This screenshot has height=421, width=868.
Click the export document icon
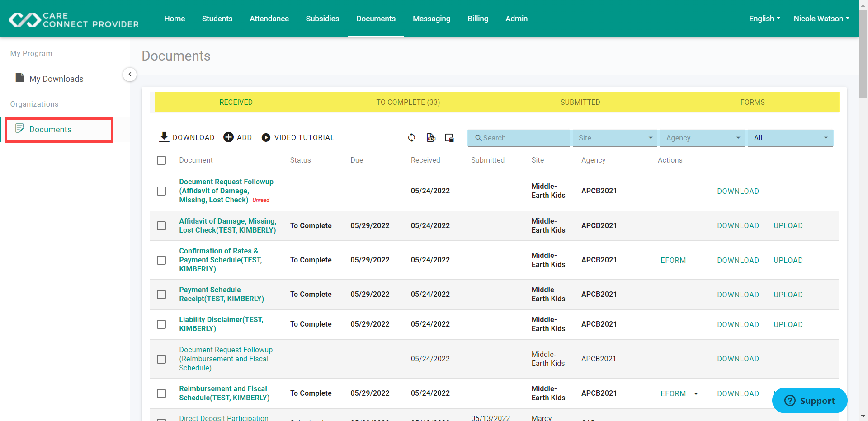(431, 137)
